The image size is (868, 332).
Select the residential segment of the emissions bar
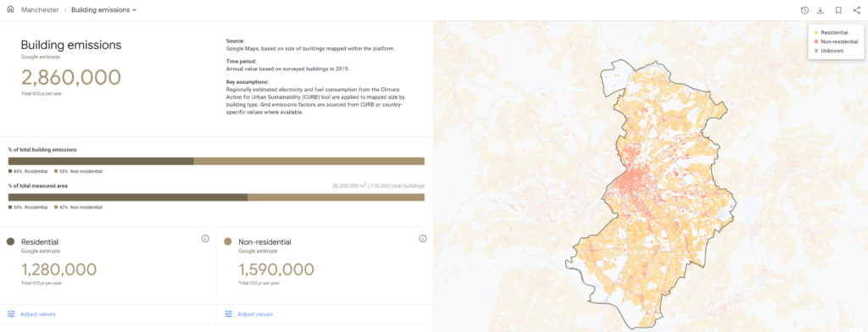point(101,161)
